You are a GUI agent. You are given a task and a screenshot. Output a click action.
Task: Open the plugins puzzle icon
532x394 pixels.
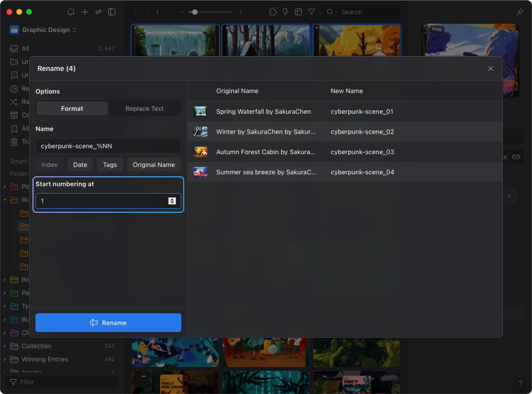[273, 12]
